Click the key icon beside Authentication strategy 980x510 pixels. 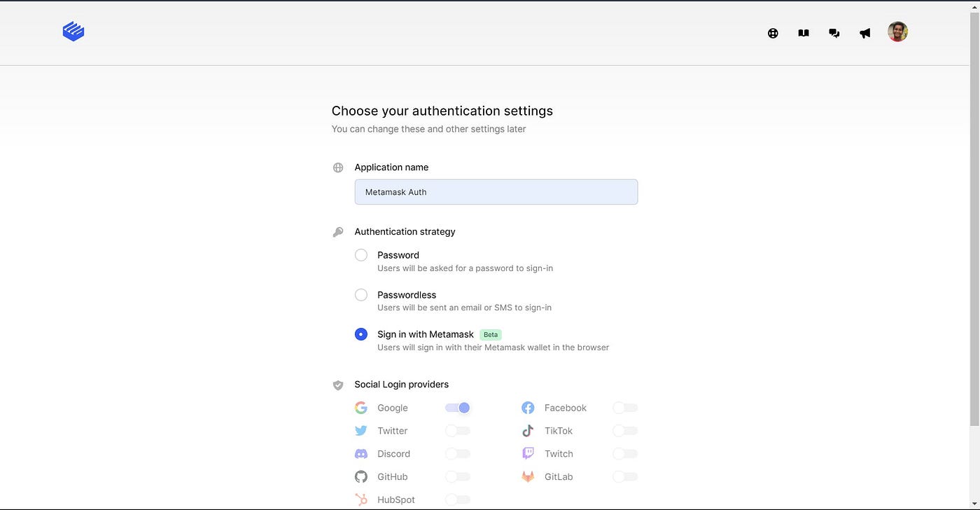coord(338,232)
